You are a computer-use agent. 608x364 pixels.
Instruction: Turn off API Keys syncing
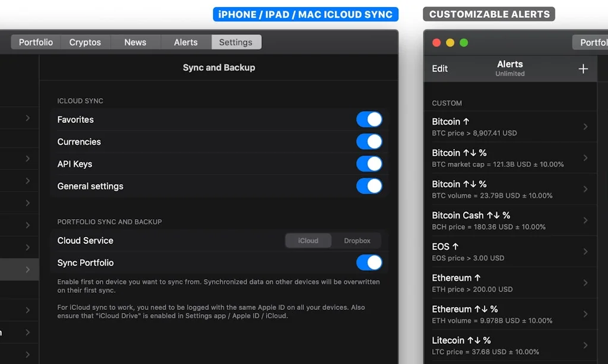pyautogui.click(x=369, y=164)
